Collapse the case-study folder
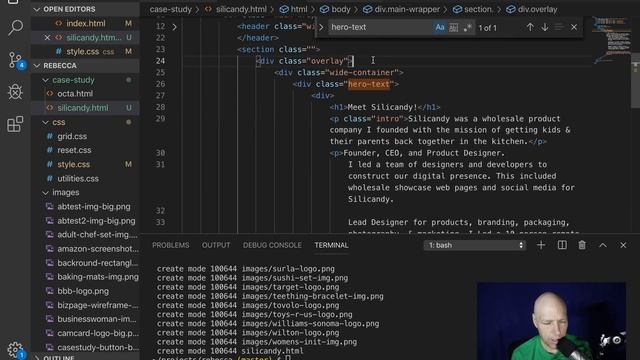Image resolution: width=640 pixels, height=360 pixels. (x=46, y=80)
